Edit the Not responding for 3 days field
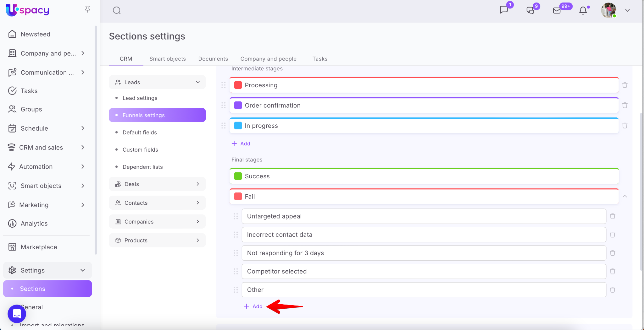 point(423,253)
